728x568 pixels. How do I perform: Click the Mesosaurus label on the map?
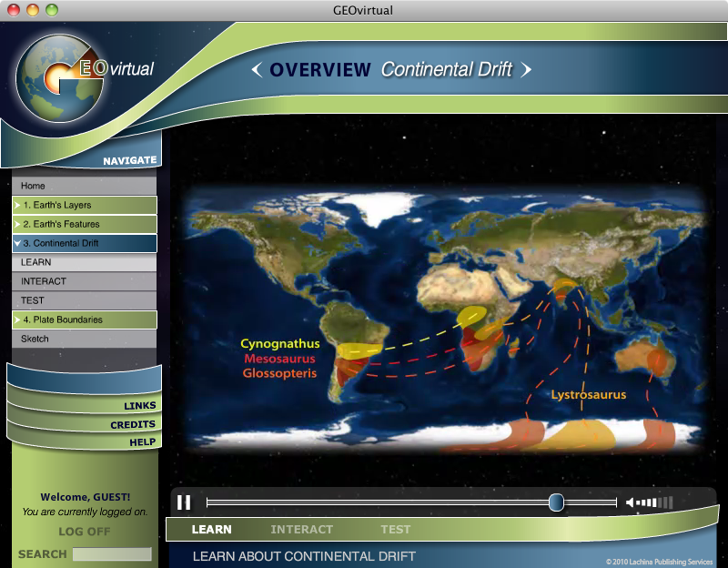pyautogui.click(x=279, y=359)
